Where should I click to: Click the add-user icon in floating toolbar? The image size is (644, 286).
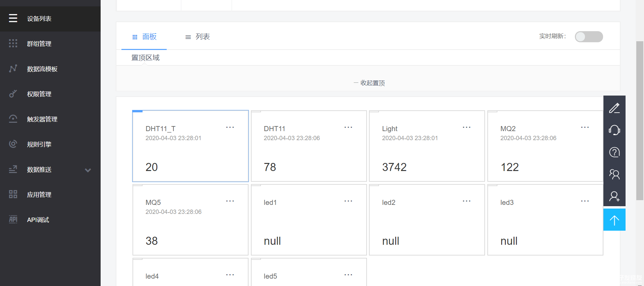tap(614, 196)
